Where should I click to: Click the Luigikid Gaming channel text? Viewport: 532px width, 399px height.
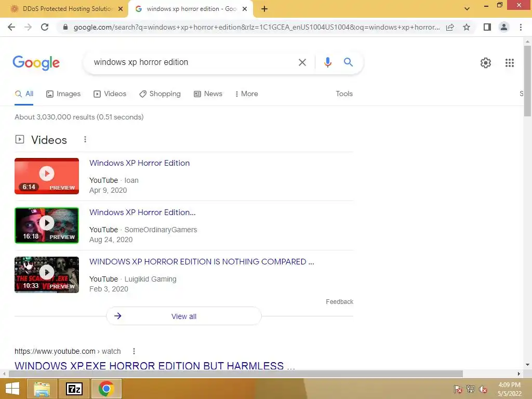point(150,279)
